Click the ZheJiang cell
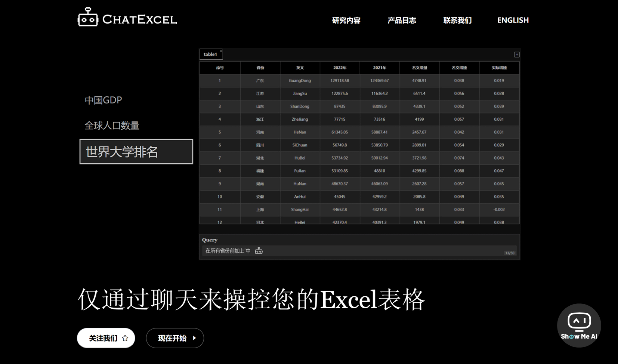618x364 pixels. tap(300, 119)
